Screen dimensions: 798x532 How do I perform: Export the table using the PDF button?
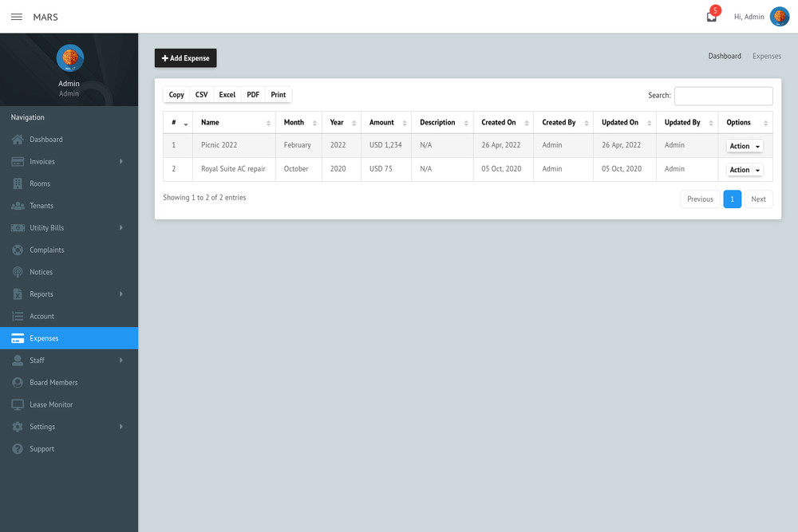252,93
